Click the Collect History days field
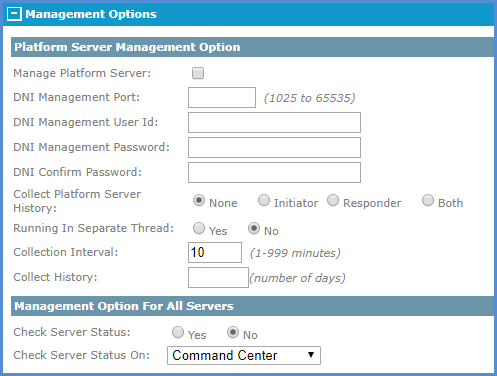The image size is (497, 376). tap(218, 277)
